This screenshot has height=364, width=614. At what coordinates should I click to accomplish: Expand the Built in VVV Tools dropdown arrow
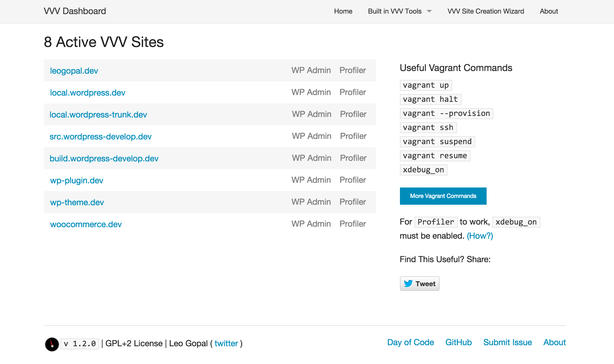point(429,11)
